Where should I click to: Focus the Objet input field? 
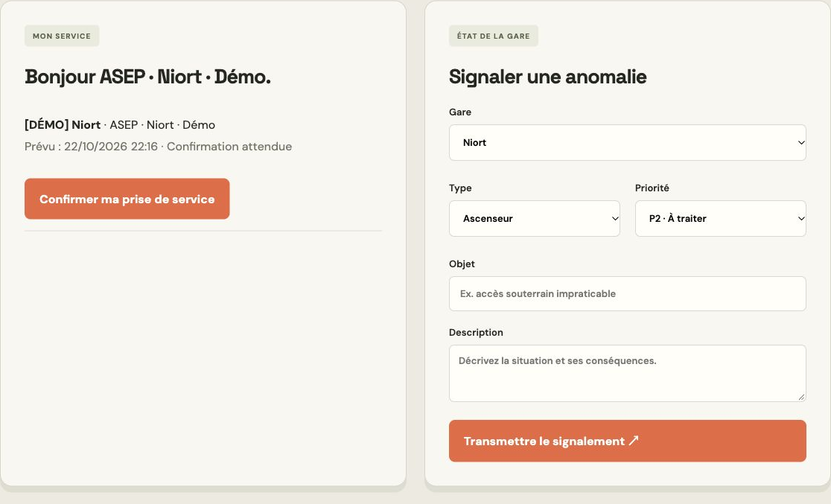click(x=628, y=293)
